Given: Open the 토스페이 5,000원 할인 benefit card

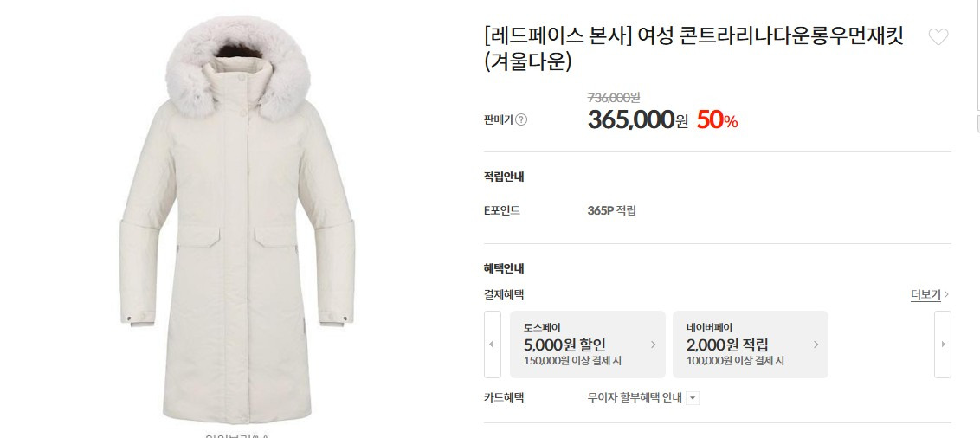Looking at the screenshot, I should 588,345.
